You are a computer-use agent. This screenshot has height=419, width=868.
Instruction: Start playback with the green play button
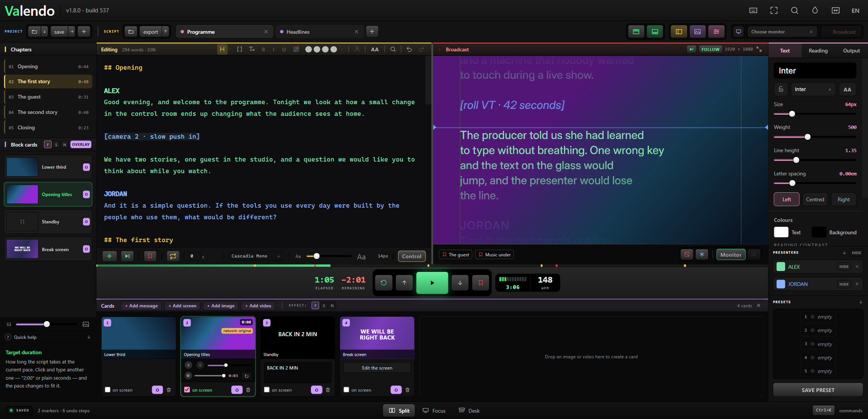point(432,283)
